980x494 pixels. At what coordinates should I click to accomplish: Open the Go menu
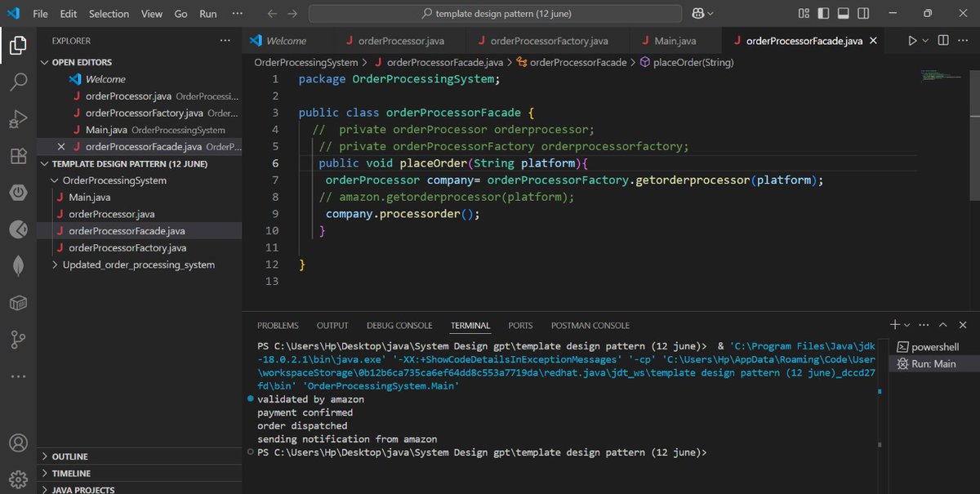(180, 14)
